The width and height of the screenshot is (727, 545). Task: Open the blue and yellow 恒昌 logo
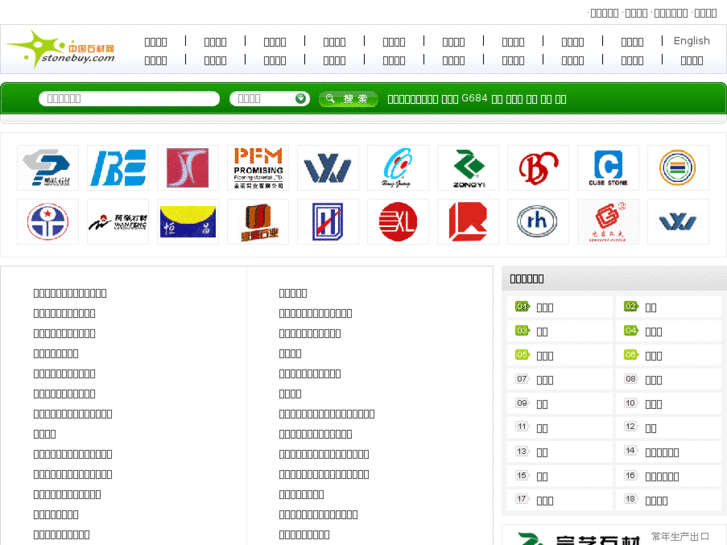coord(188,222)
